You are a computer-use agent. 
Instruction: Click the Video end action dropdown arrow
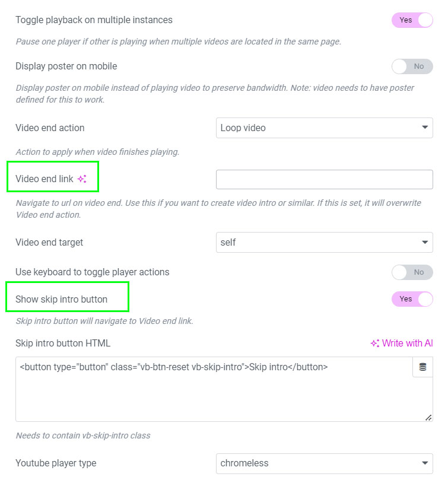(x=425, y=128)
